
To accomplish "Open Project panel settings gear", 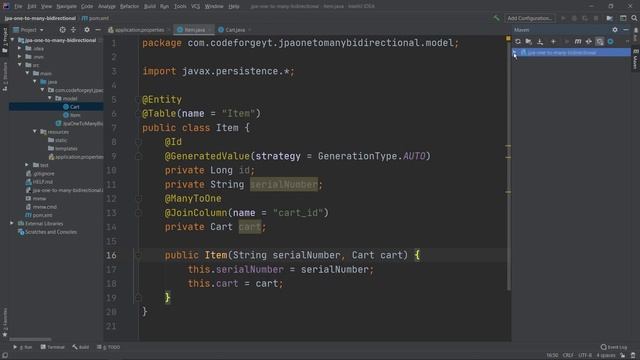I will click(87, 30).
